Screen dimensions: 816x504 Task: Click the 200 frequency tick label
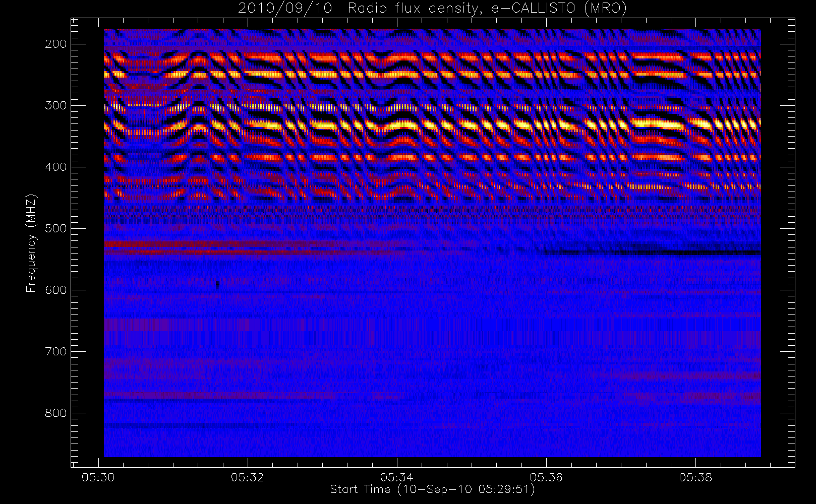pyautogui.click(x=55, y=44)
